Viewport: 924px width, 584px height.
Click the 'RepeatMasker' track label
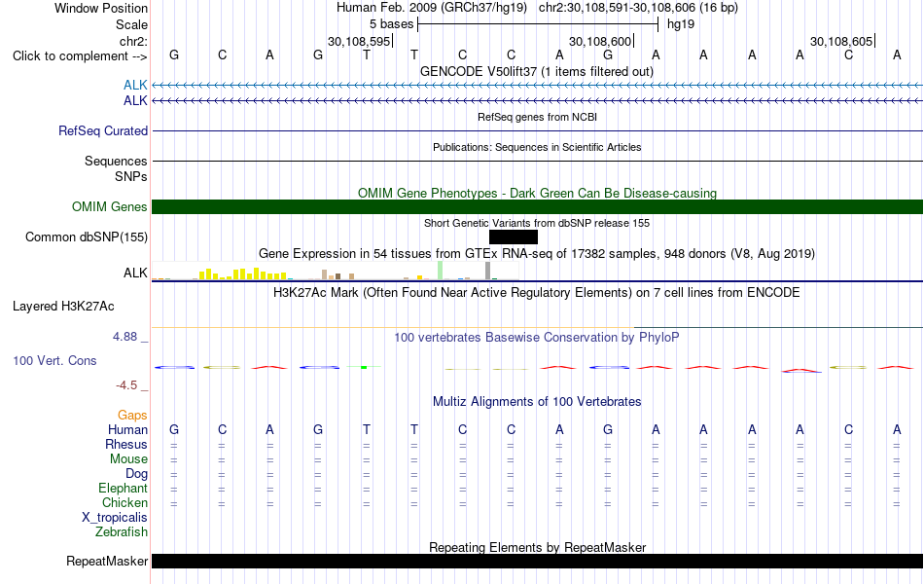(x=107, y=561)
